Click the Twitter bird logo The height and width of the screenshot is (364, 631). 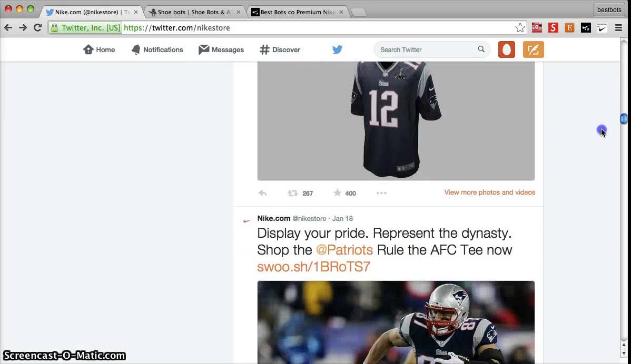point(337,49)
